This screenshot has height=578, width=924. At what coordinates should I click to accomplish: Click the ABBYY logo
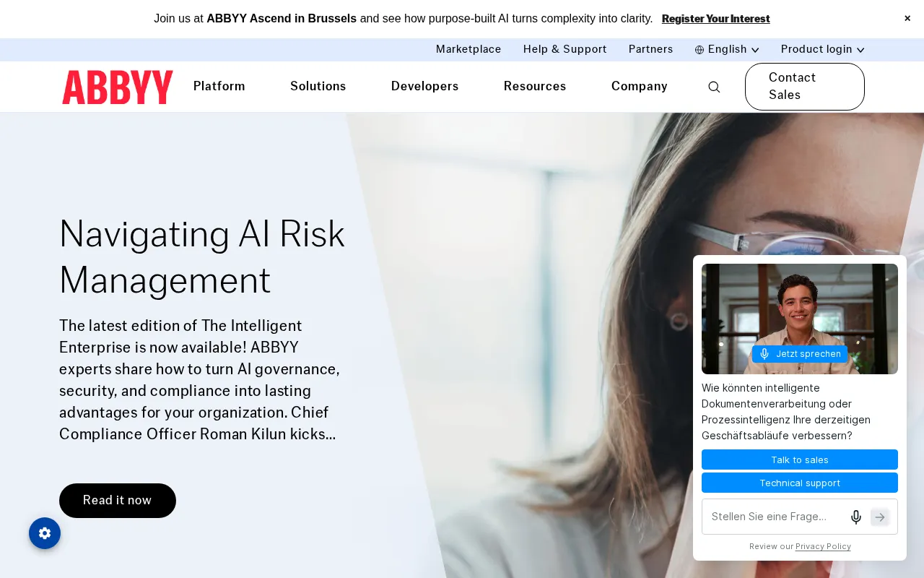118,87
